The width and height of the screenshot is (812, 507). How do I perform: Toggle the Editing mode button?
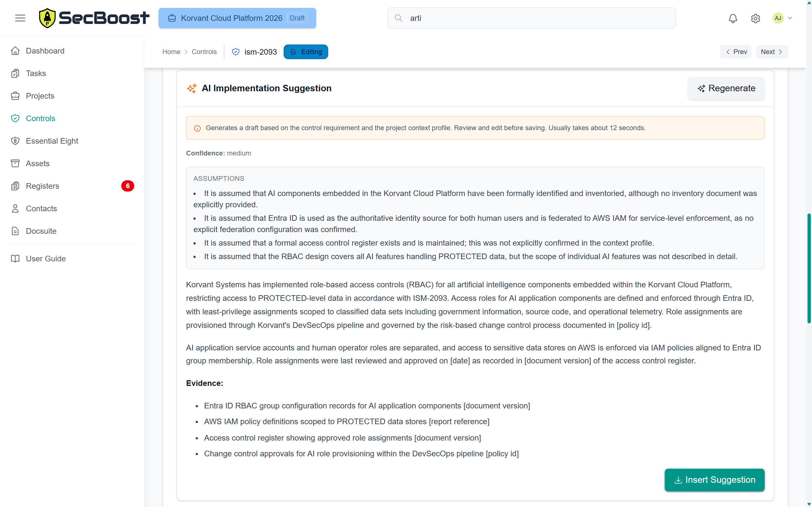(x=305, y=52)
